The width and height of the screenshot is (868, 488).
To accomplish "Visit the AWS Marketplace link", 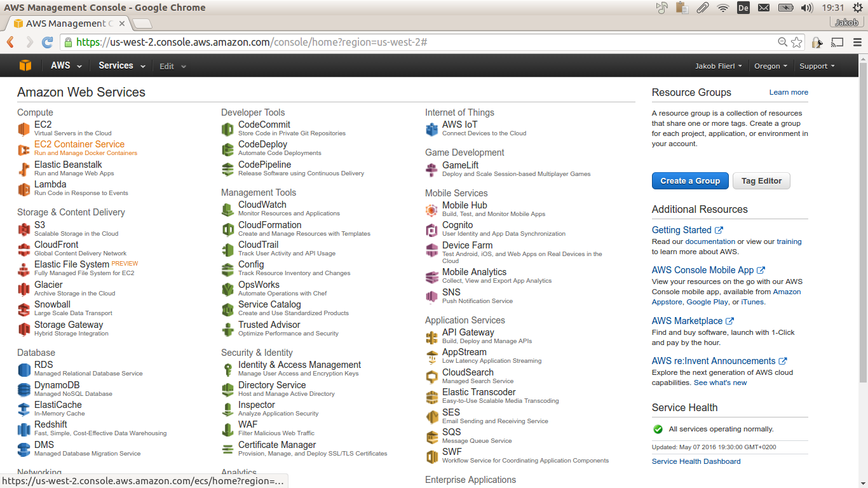I will pos(693,321).
